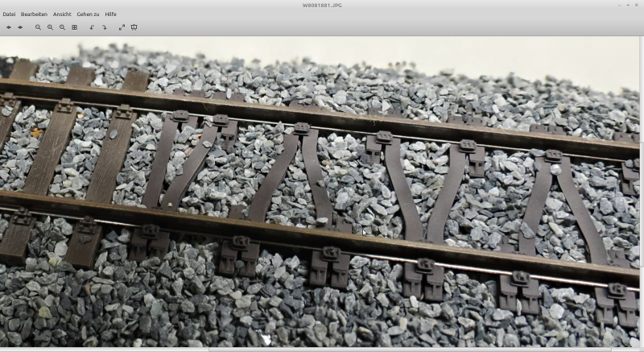Zoom out with the minus magnifier icon

(x=38, y=27)
